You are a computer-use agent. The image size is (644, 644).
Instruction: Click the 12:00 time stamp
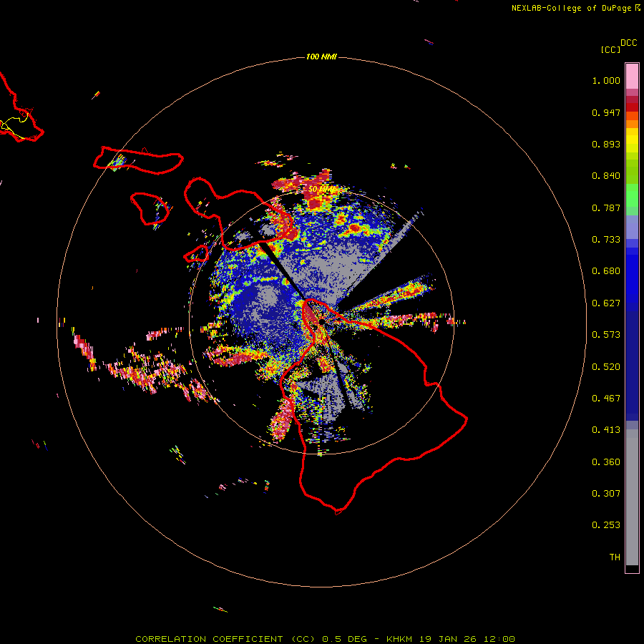click(499, 639)
